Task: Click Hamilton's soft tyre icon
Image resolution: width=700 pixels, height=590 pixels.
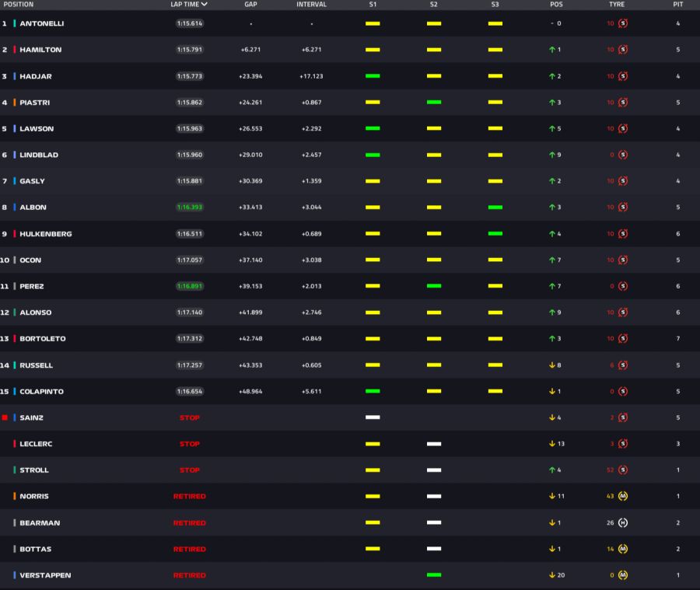Action: (x=623, y=50)
